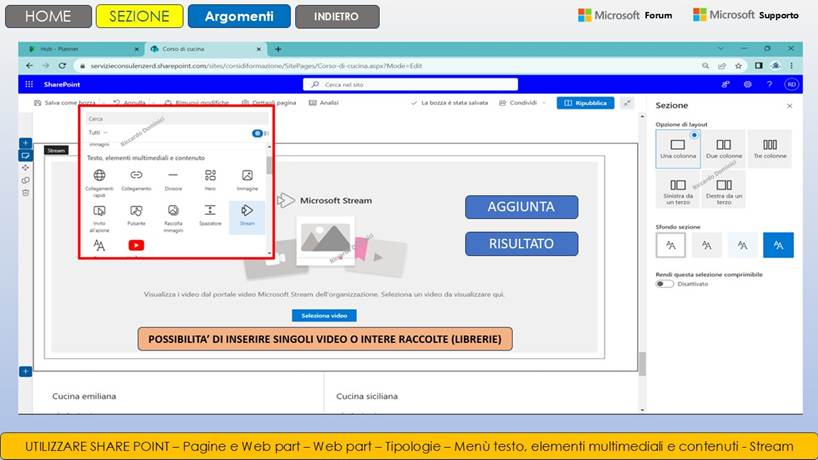
Task: Click Rimuovi modifiche in command bar
Action: [197, 103]
